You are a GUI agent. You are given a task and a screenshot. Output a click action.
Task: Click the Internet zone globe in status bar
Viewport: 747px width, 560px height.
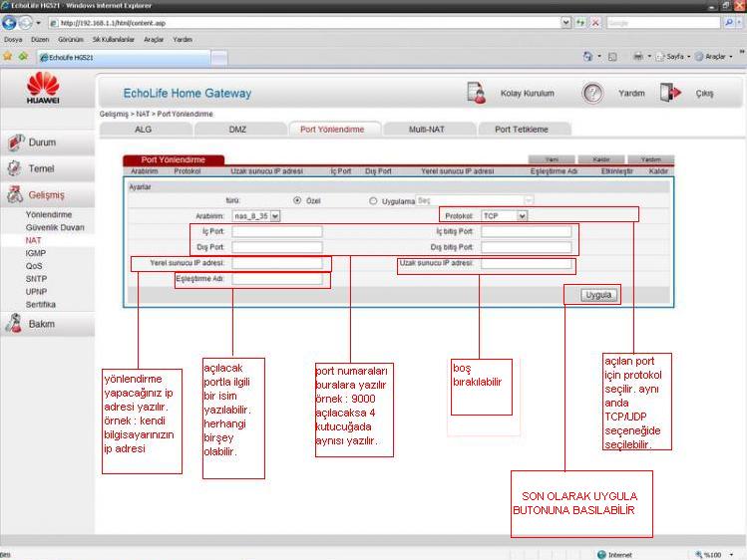coord(601,555)
